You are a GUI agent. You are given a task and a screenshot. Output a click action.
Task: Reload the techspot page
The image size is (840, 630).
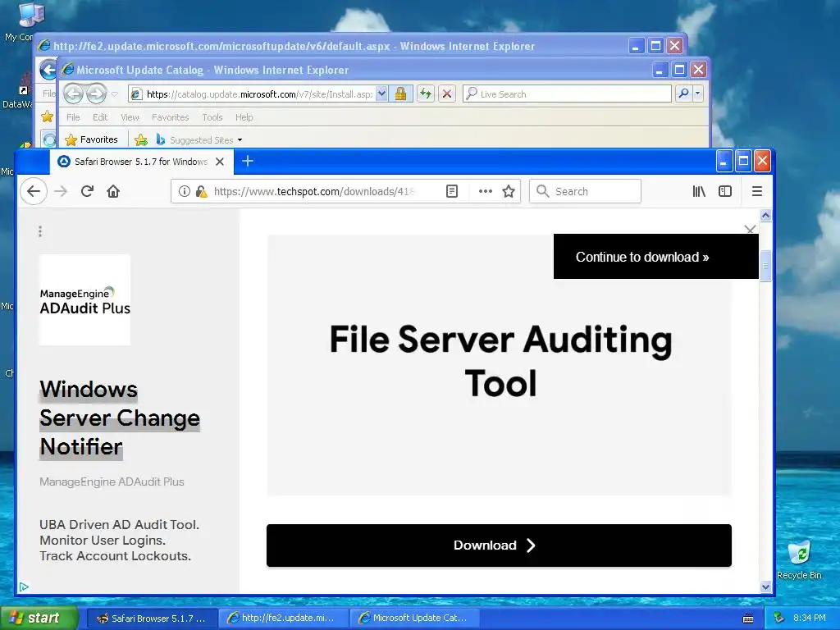coord(87,191)
